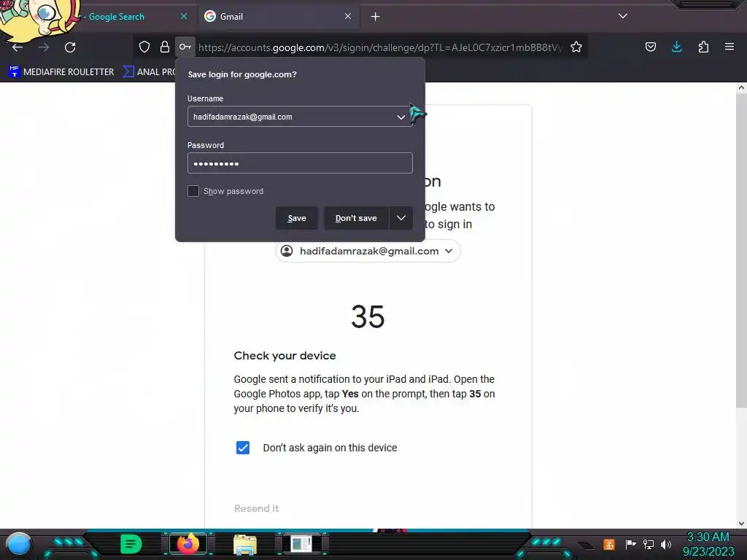747x560 pixels.
Task: Click the password key icon in address bar
Action: (185, 47)
